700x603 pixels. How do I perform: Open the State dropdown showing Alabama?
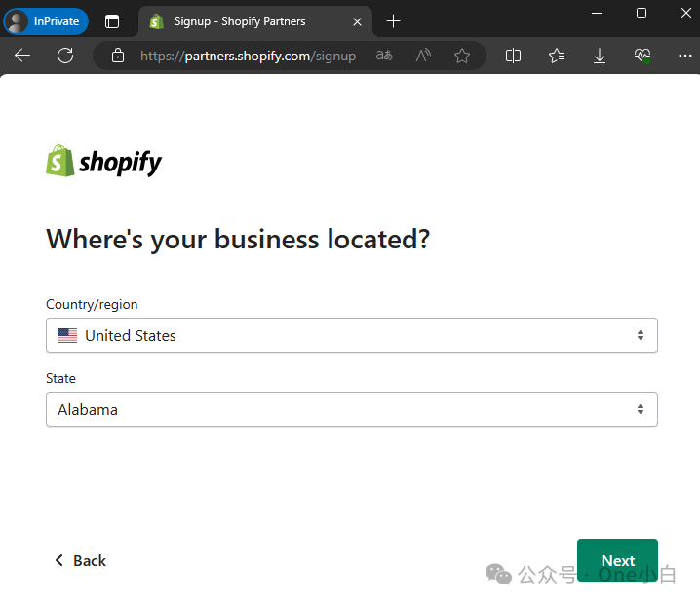[352, 409]
